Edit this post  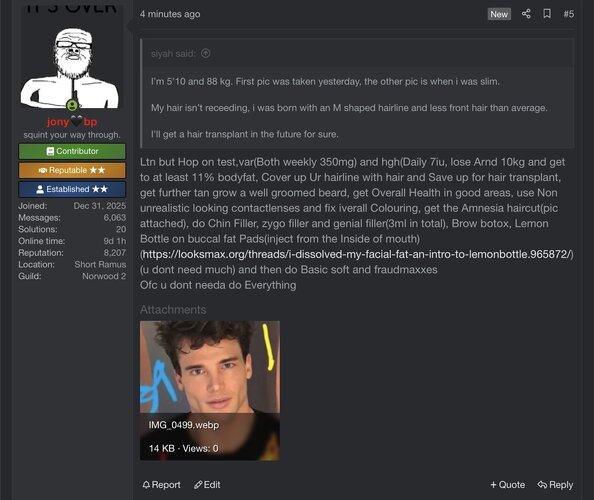(207, 484)
